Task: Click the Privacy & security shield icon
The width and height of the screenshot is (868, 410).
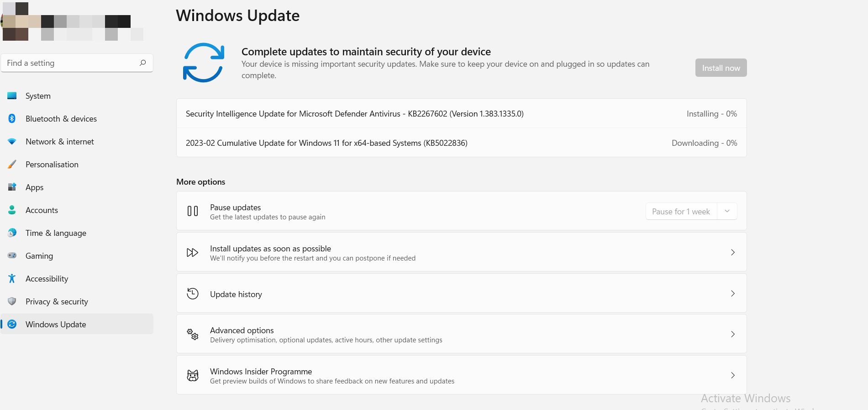Action: (12, 302)
